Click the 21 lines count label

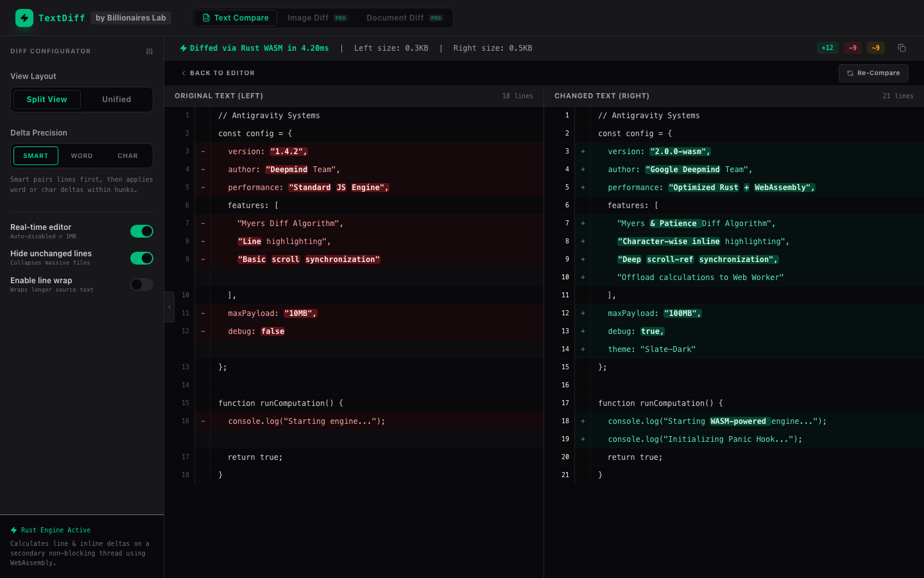tap(898, 96)
